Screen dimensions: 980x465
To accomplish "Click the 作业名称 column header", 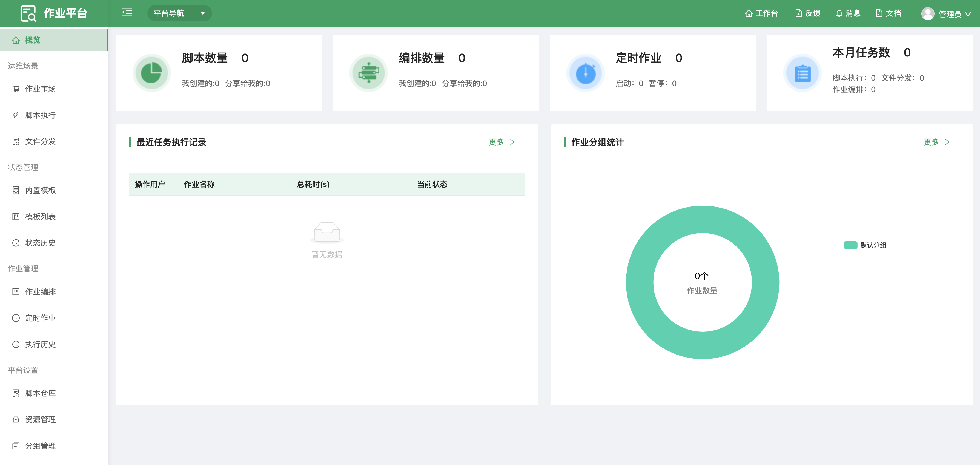I will [199, 184].
